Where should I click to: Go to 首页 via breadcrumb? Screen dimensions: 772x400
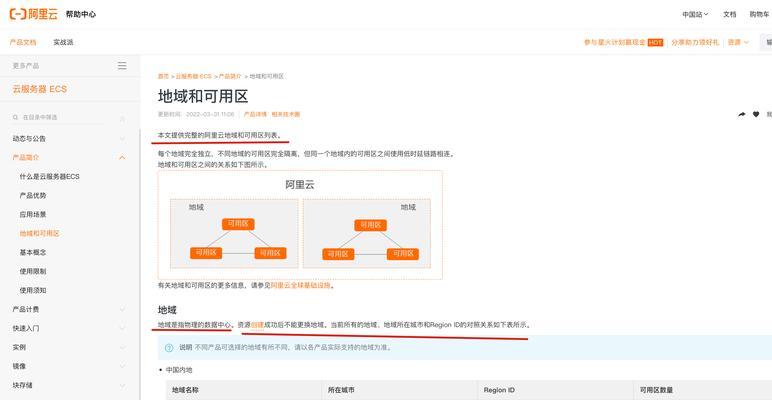(x=163, y=76)
